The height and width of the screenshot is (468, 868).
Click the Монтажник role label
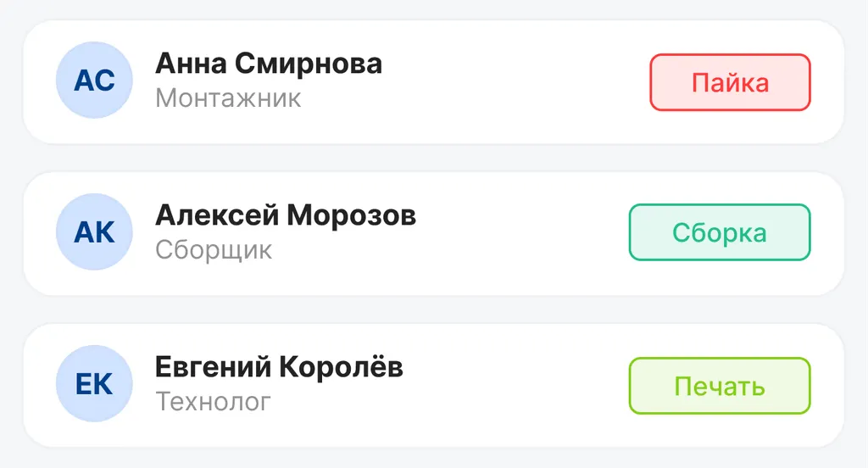click(228, 97)
